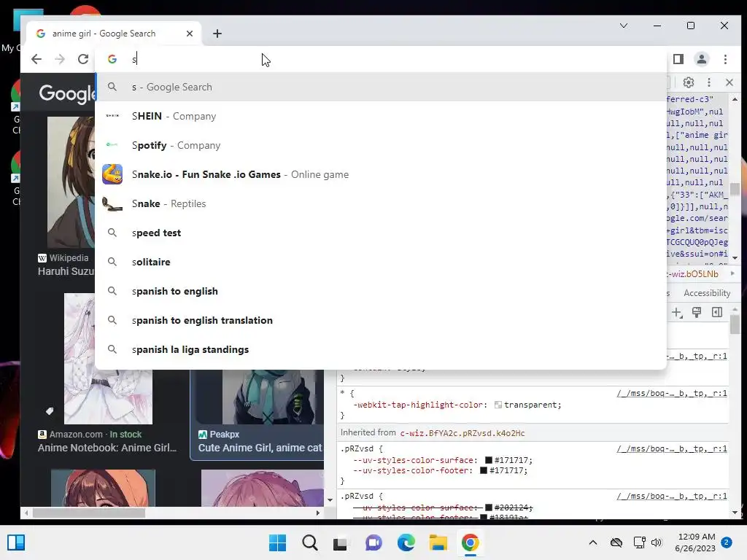Click the page's horizontal scrollbar thumb
The image size is (747, 560).
click(x=88, y=513)
